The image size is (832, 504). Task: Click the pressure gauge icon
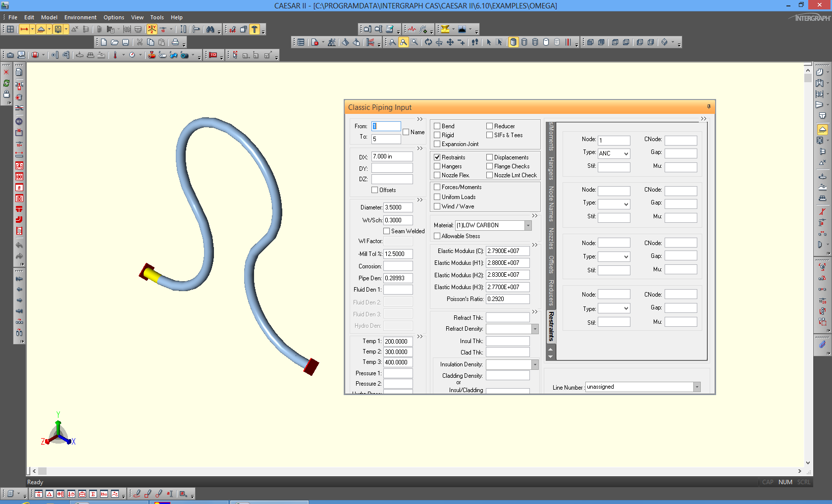click(x=132, y=55)
